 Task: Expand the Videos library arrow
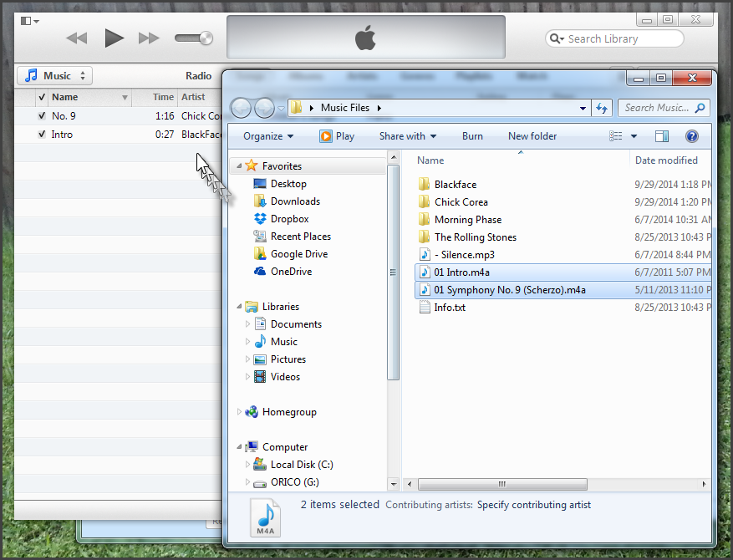247,376
